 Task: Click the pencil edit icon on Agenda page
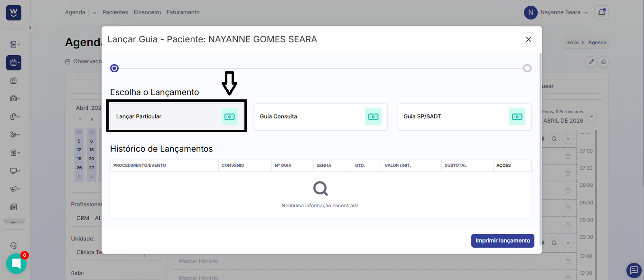pos(591,62)
